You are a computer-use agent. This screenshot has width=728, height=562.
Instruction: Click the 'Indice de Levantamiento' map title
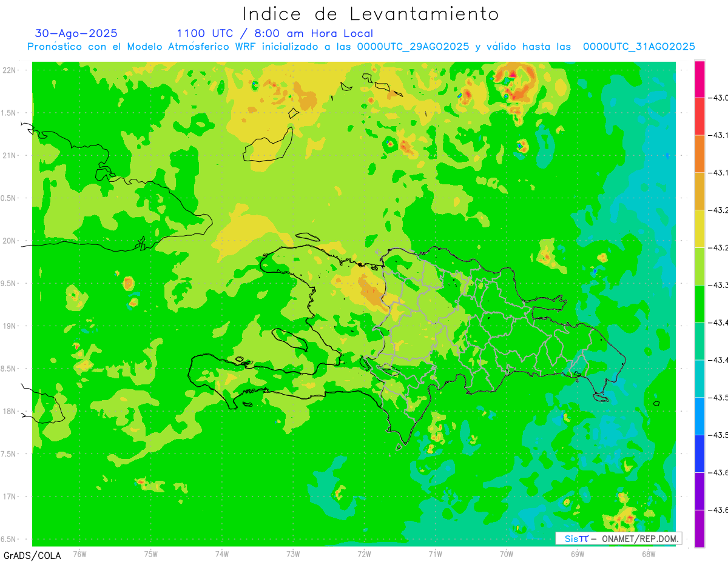371,13
